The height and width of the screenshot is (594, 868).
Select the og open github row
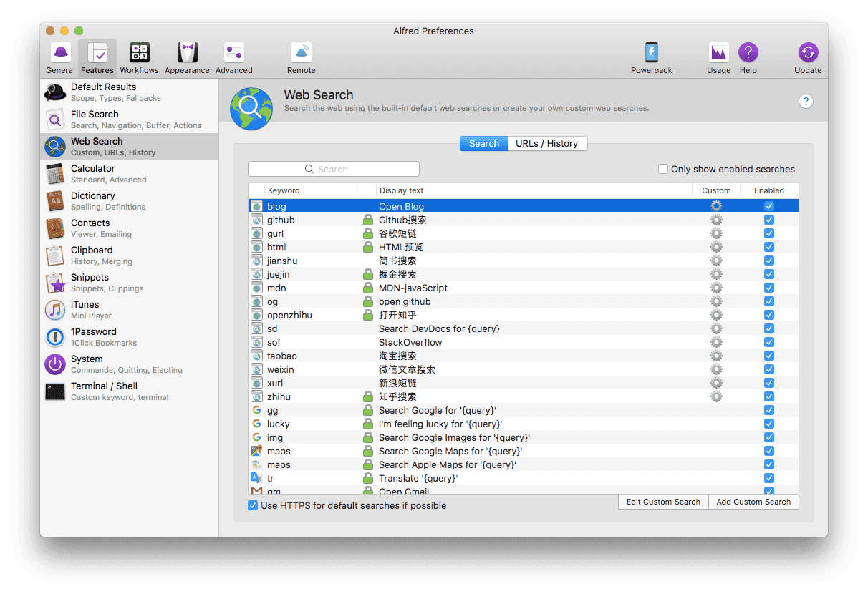click(x=524, y=301)
